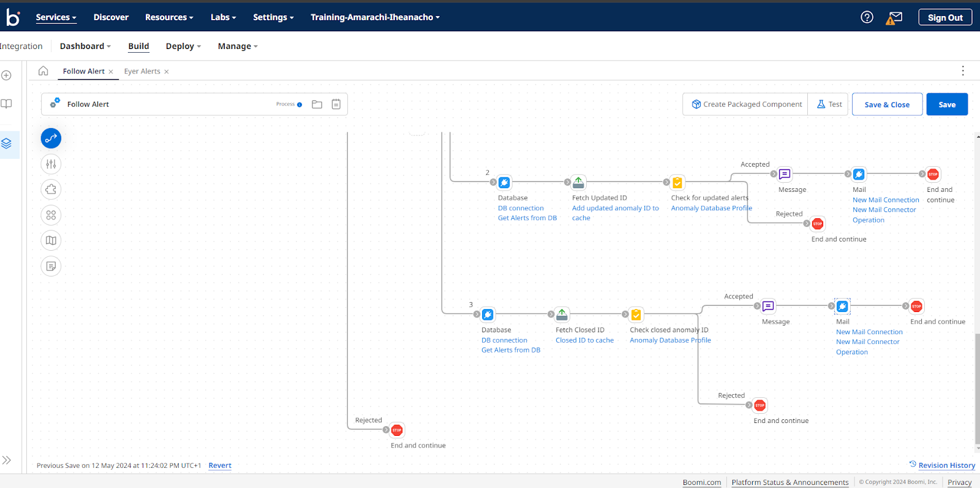Open the Resources dropdown menu

169,17
